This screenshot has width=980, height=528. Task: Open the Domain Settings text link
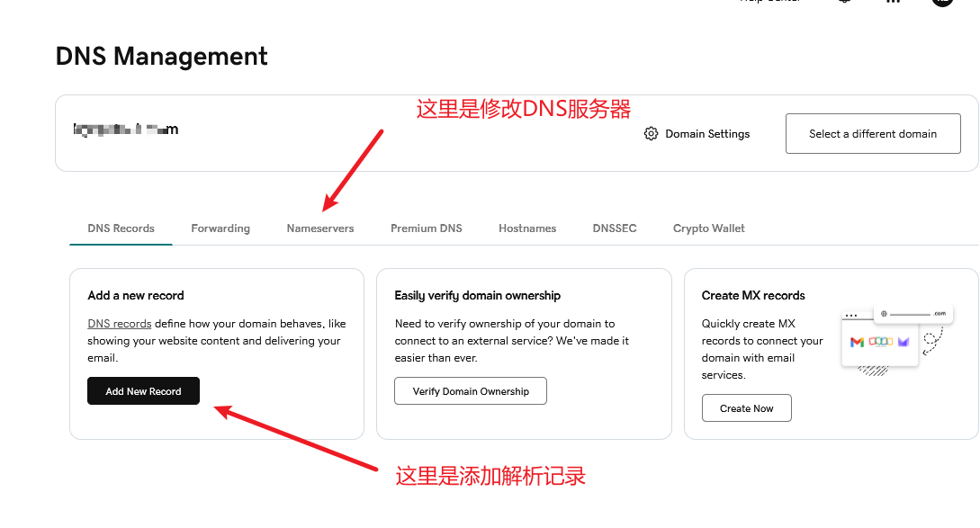(x=707, y=134)
